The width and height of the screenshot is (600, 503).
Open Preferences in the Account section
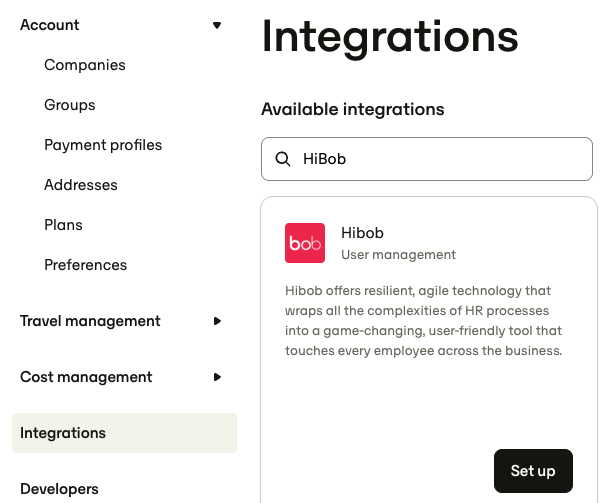click(85, 265)
